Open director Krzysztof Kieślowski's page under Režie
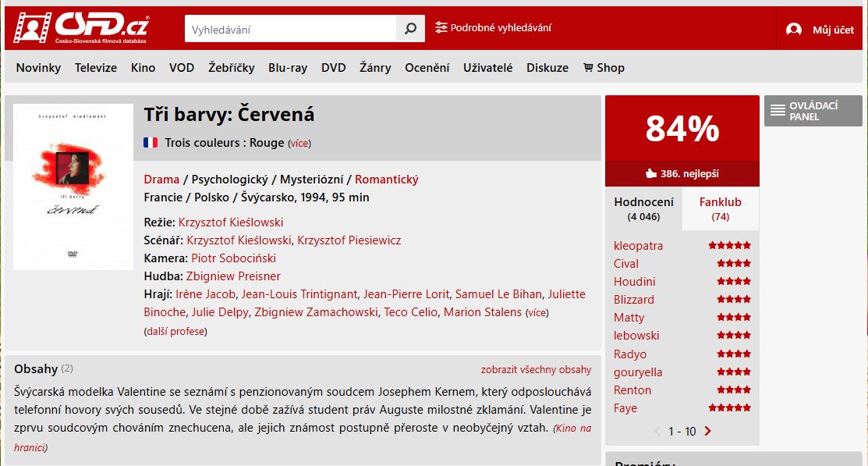This screenshot has height=466, width=868. pyautogui.click(x=231, y=222)
